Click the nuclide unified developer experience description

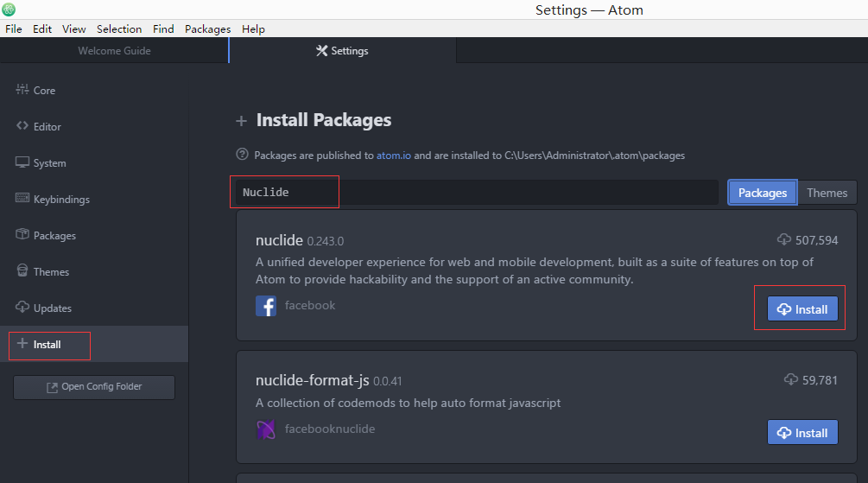tap(535, 270)
